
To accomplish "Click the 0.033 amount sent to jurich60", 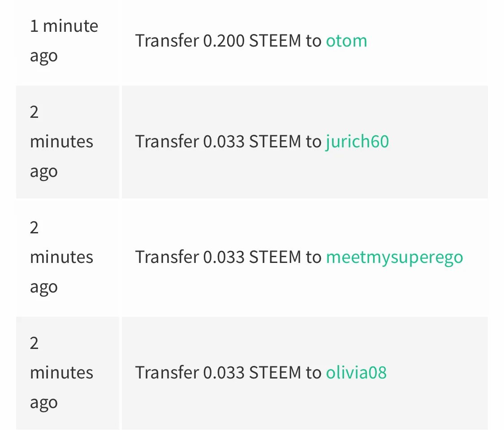I will point(224,142).
